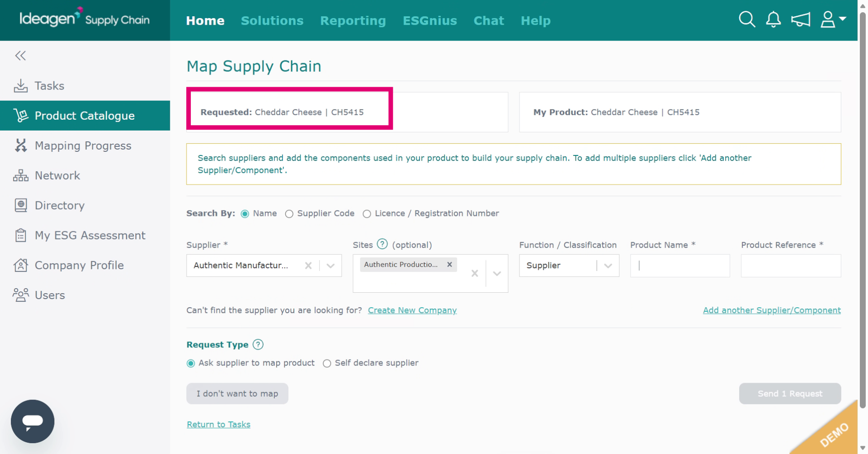Expand the Sites dropdown arrow
The image size is (868, 454).
[x=497, y=273]
